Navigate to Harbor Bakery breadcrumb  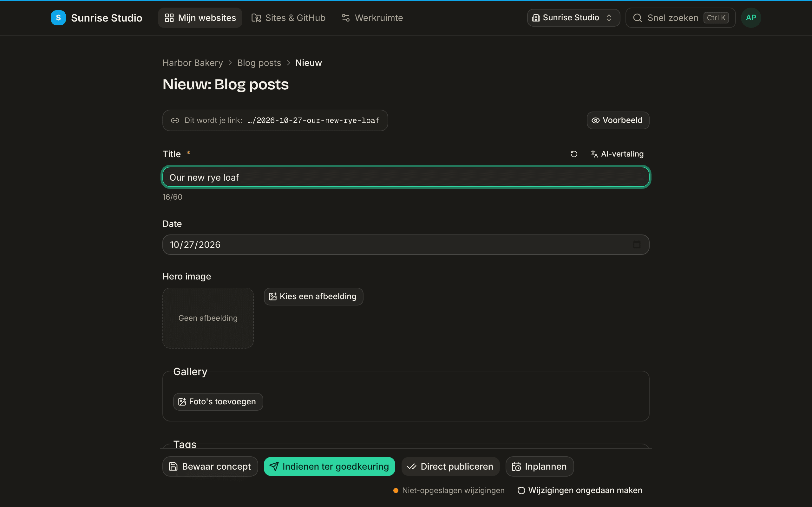[193, 63]
